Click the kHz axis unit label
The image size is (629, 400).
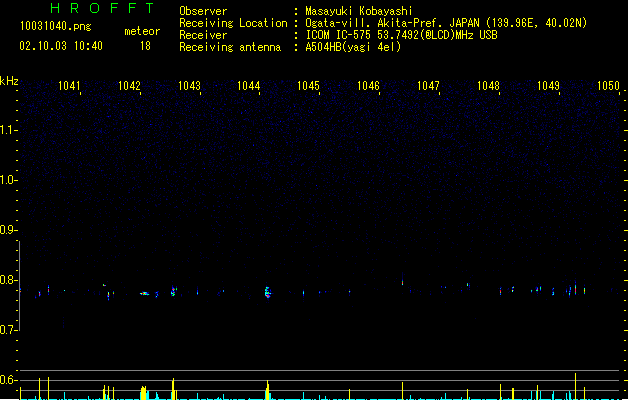click(9, 81)
